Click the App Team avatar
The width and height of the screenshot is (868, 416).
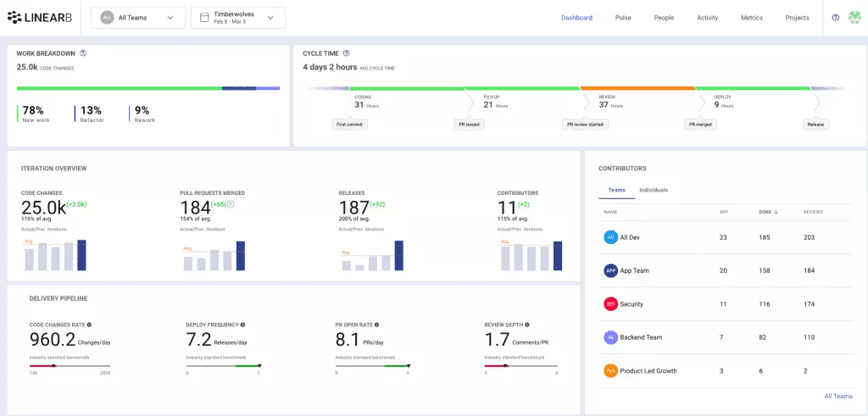pyautogui.click(x=610, y=270)
